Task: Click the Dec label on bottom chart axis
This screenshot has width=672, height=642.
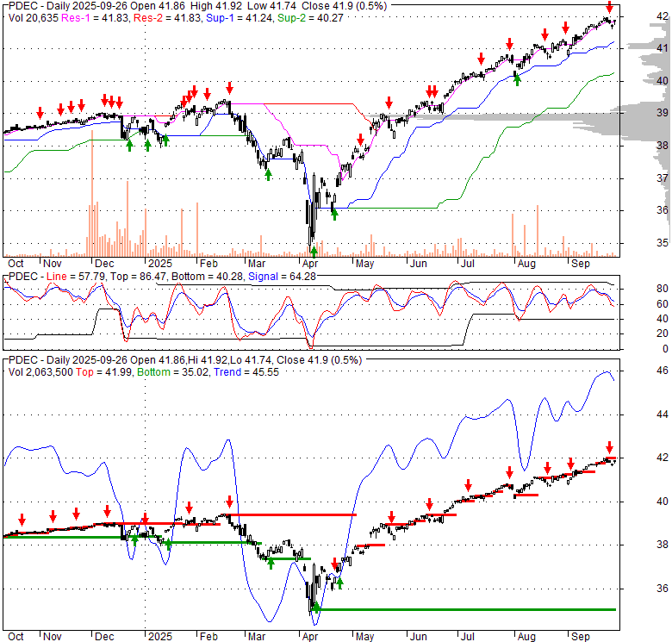Action: [104, 637]
